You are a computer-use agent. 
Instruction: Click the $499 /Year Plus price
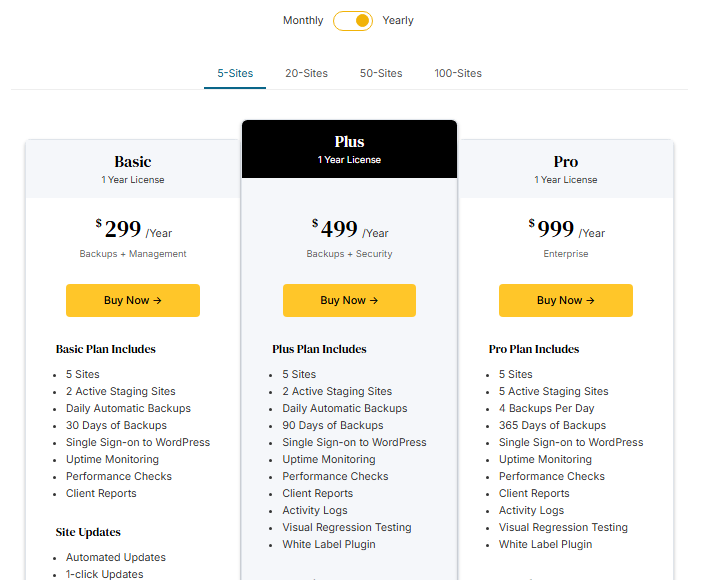coord(349,230)
